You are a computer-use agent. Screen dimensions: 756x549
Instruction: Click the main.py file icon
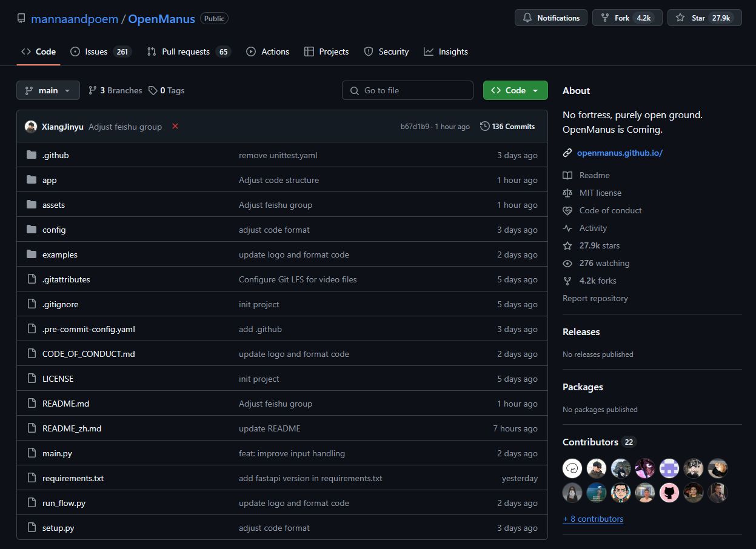pyautogui.click(x=32, y=453)
